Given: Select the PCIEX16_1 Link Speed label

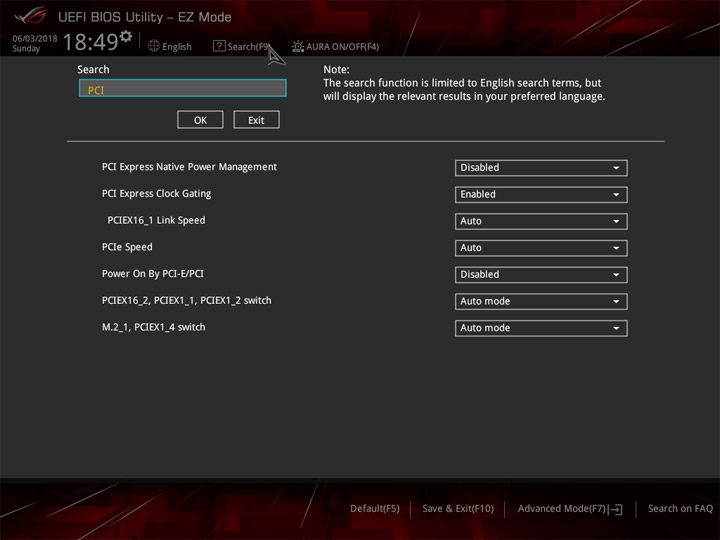Looking at the screenshot, I should (x=156, y=220).
